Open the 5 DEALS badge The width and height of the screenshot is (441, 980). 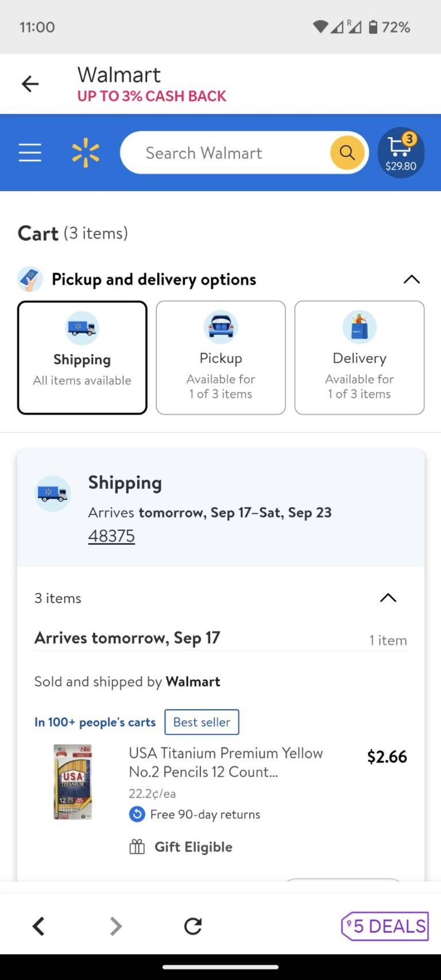tap(385, 925)
